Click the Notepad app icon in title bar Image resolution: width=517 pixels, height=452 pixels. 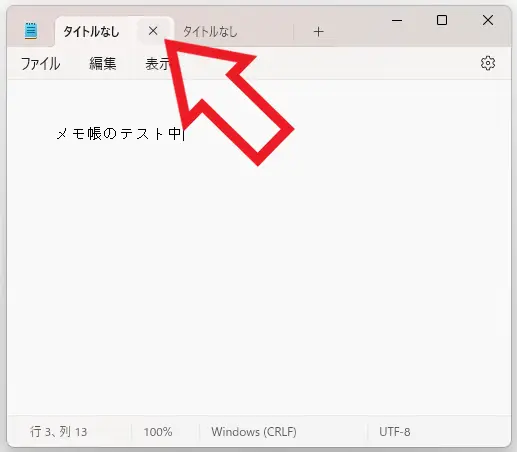click(31, 31)
